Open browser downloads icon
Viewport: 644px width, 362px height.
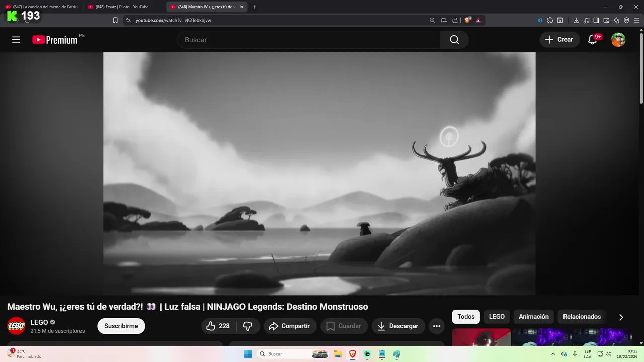tap(576, 20)
